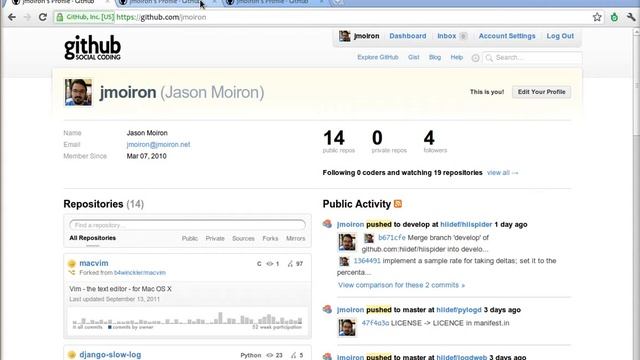Click the forks icon on macvim row
Image resolution: width=640 pixels, height=360 pixels.
290,264
